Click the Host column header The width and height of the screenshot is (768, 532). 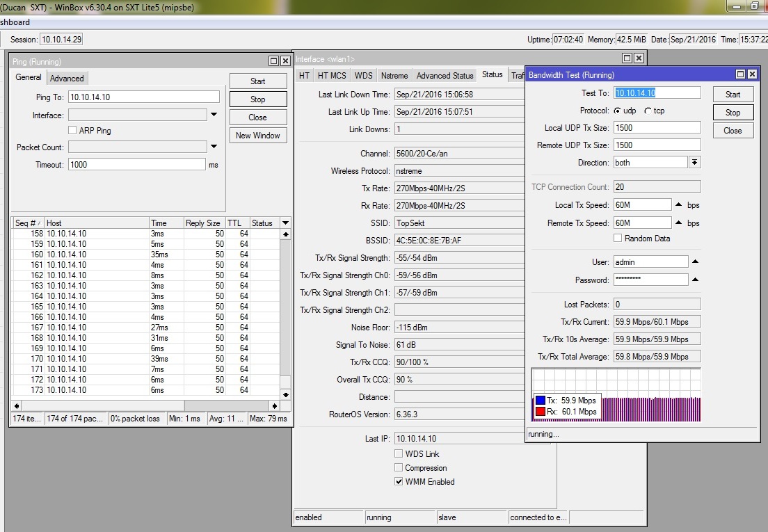point(97,223)
